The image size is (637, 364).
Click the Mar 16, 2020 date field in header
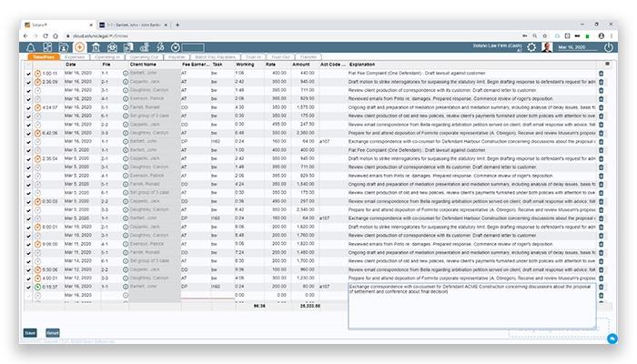point(577,47)
